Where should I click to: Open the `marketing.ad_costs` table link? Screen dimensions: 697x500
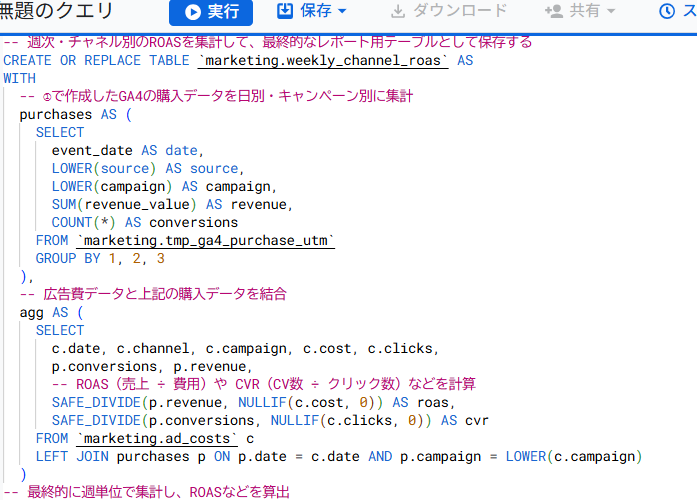[157, 439]
